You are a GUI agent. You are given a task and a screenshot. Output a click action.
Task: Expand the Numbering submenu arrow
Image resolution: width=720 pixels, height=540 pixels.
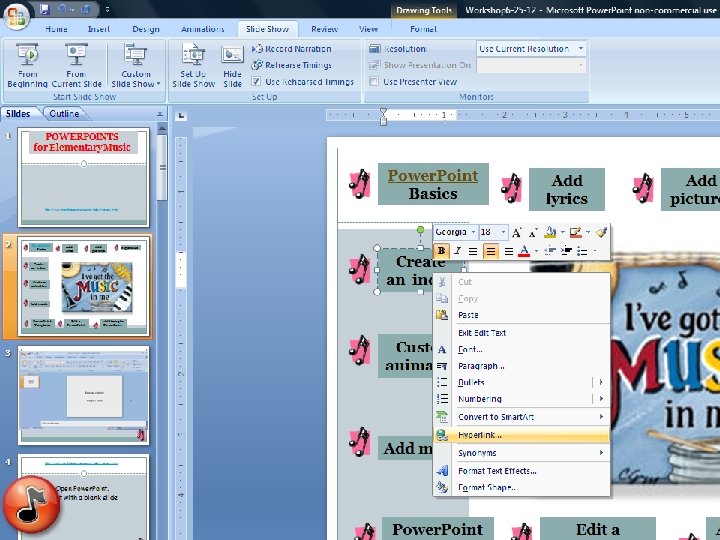(601, 399)
